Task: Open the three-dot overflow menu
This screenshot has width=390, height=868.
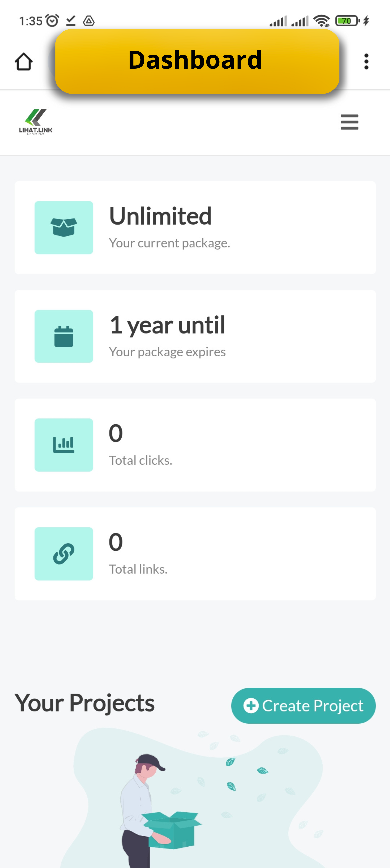Action: coord(366,62)
